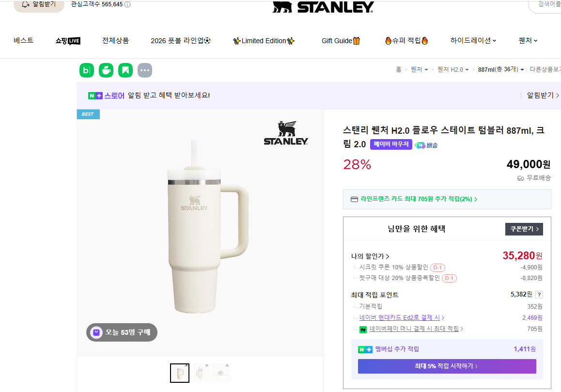This screenshot has width=561, height=392.
Task: Click the gray 'more options' ellipsis icon
Action: 144,70
